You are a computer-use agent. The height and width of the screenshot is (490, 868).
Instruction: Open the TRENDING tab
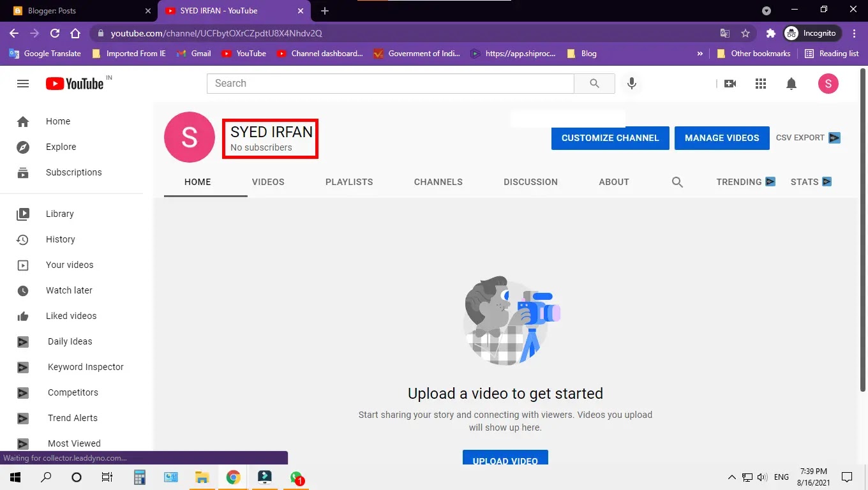(x=745, y=182)
